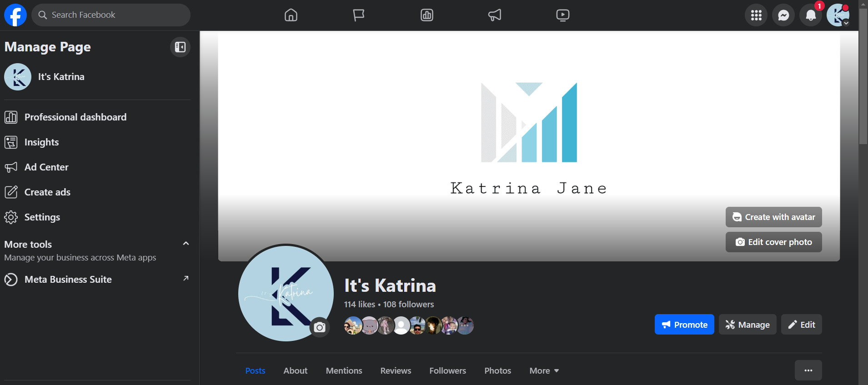This screenshot has height=385, width=868.
Task: Click external arrow beside Meta Business Suite
Action: coord(186,278)
